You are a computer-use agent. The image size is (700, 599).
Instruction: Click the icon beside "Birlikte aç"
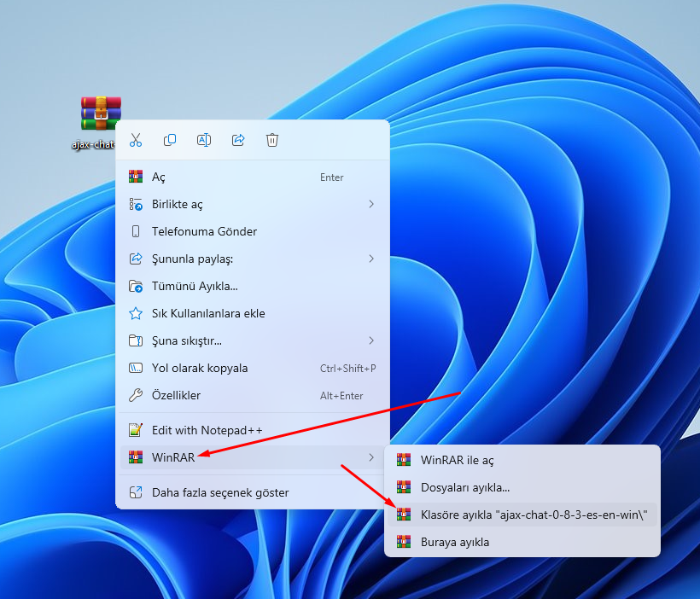tap(136, 204)
